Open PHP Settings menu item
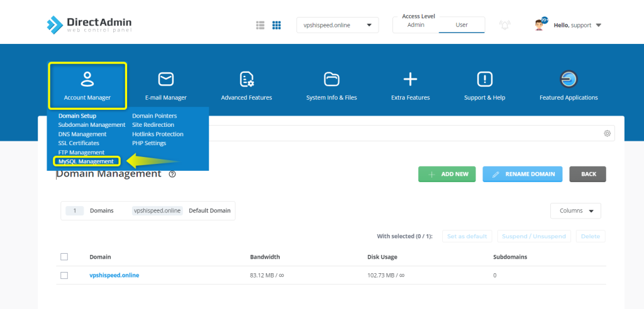Viewport: 644px width, 309px height. pyautogui.click(x=149, y=143)
